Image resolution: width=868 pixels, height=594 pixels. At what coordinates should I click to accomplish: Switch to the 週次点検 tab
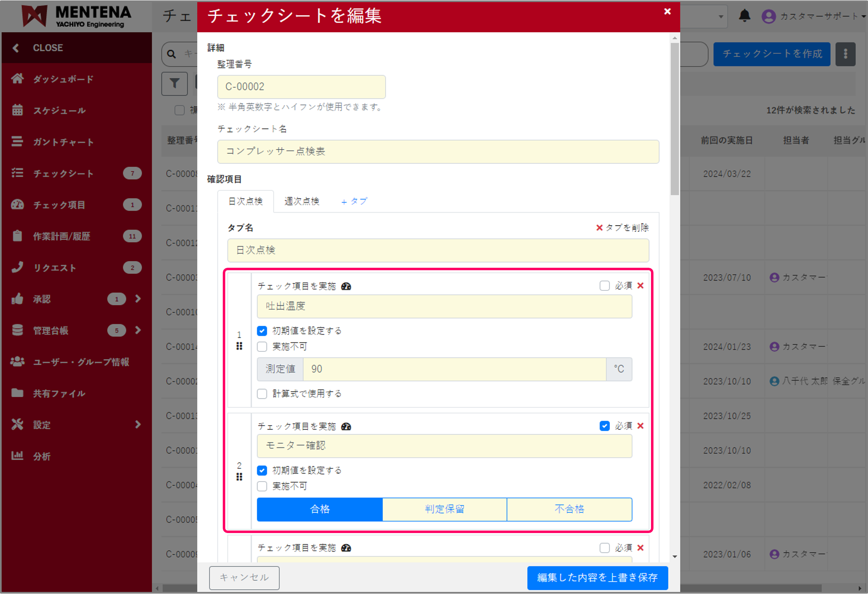click(x=301, y=201)
